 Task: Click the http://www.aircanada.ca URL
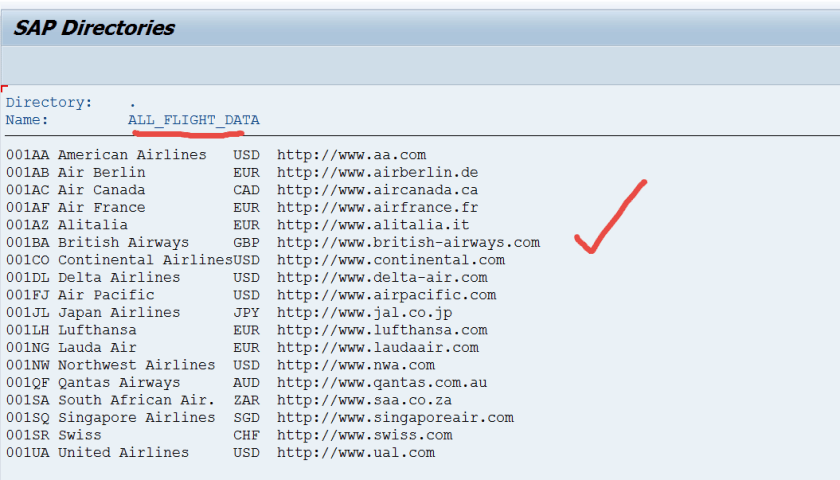pos(378,190)
